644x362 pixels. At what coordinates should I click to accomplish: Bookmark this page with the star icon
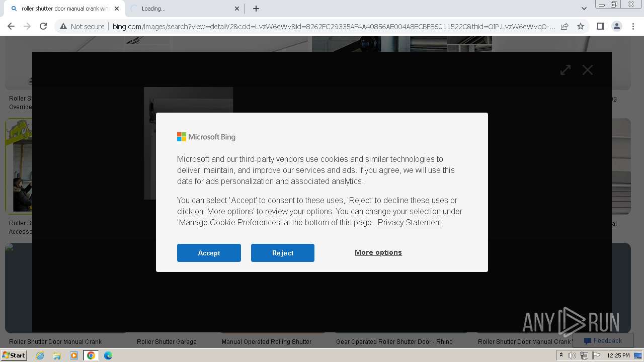(x=581, y=26)
